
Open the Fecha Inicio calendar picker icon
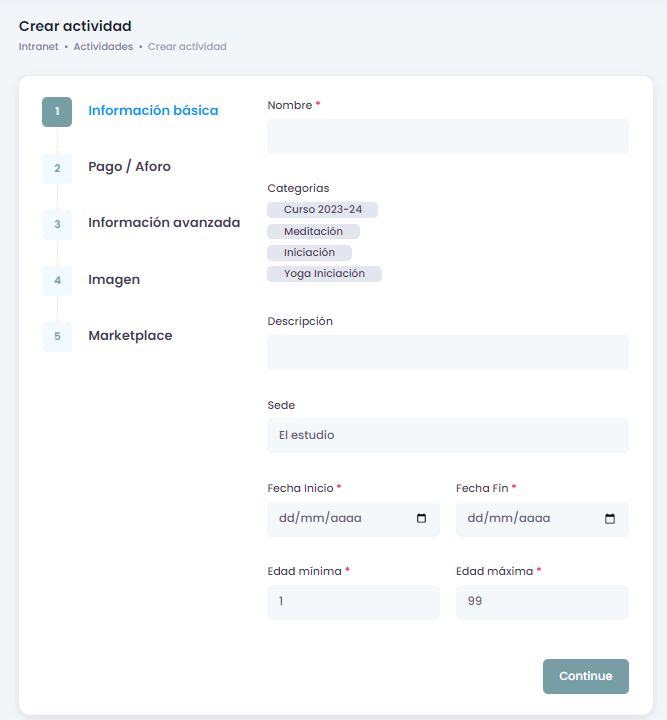click(x=421, y=519)
